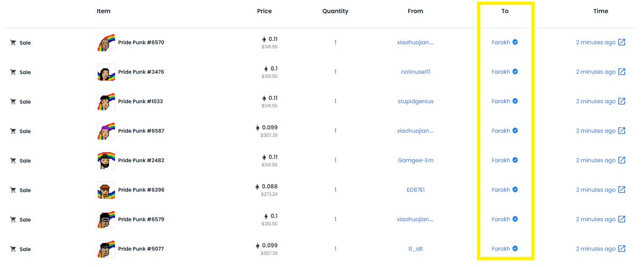The image size is (644, 267).
Task: Click the Quantity column header
Action: point(335,11)
